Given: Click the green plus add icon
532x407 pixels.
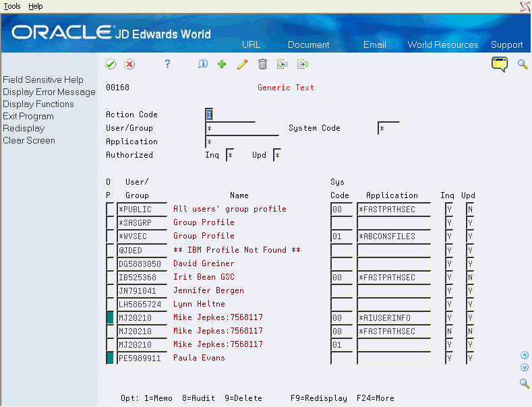Looking at the screenshot, I should pyautogui.click(x=222, y=64).
